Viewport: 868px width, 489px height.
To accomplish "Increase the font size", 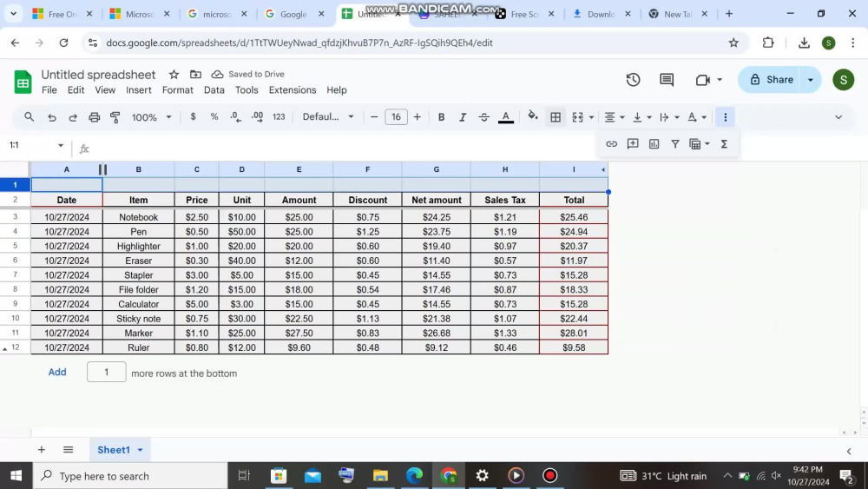I will point(417,117).
